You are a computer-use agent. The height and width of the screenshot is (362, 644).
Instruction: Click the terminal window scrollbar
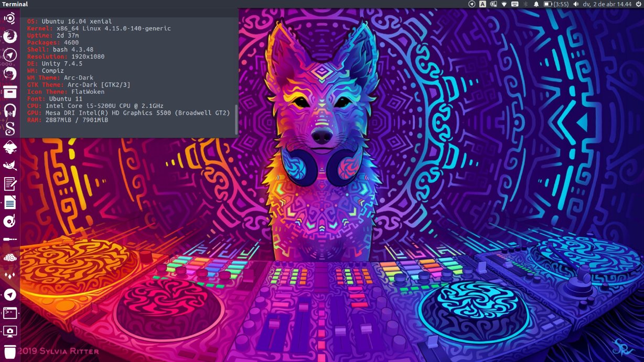tap(236, 119)
